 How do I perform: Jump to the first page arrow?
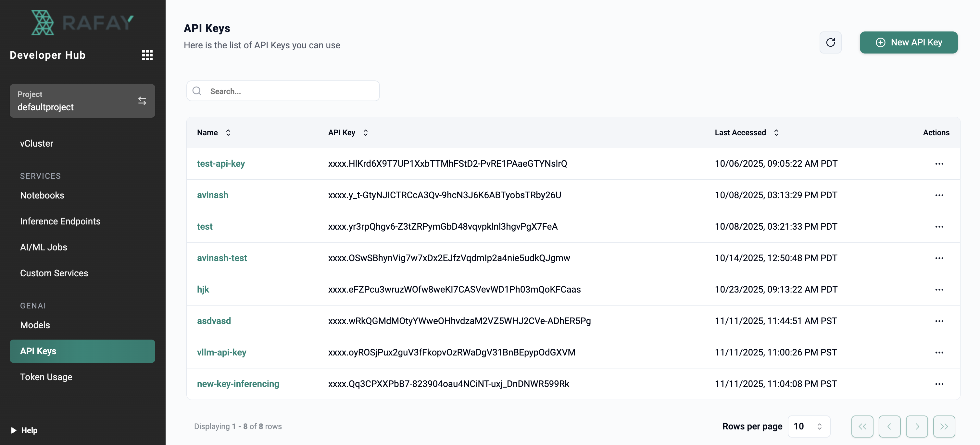(862, 427)
